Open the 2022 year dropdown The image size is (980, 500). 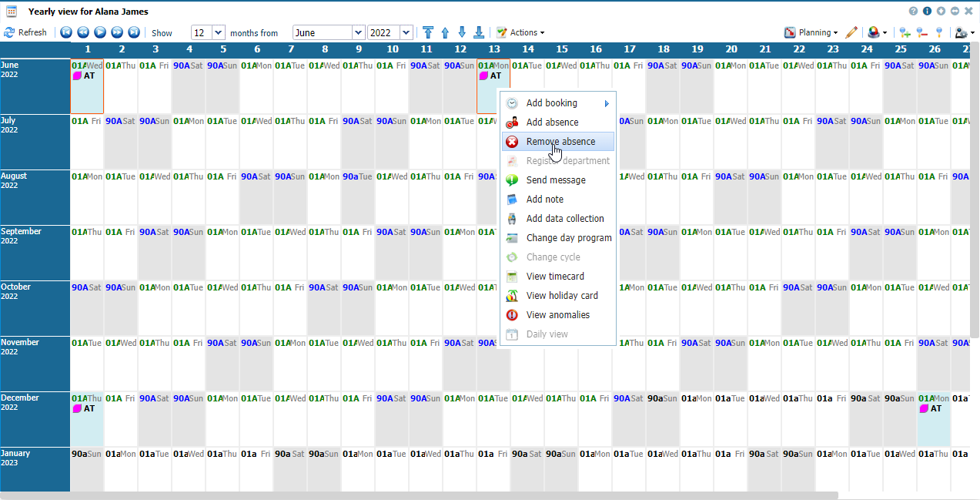pyautogui.click(x=406, y=32)
